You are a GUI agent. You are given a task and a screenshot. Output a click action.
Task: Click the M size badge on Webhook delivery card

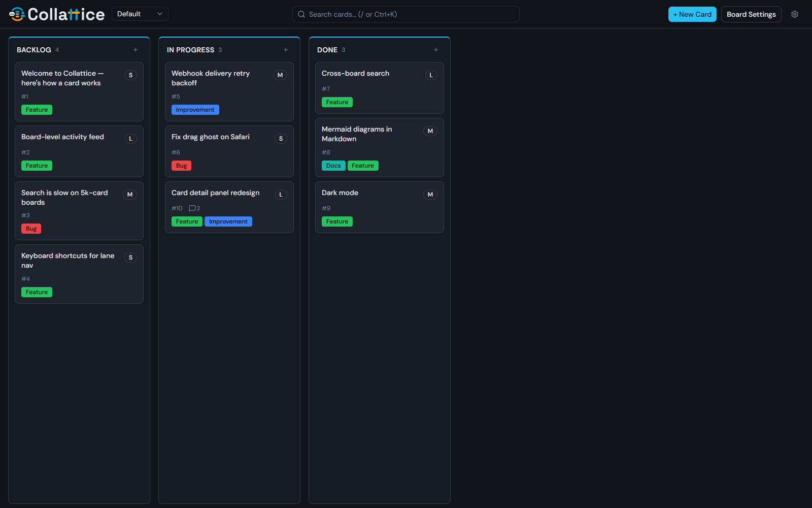point(280,75)
